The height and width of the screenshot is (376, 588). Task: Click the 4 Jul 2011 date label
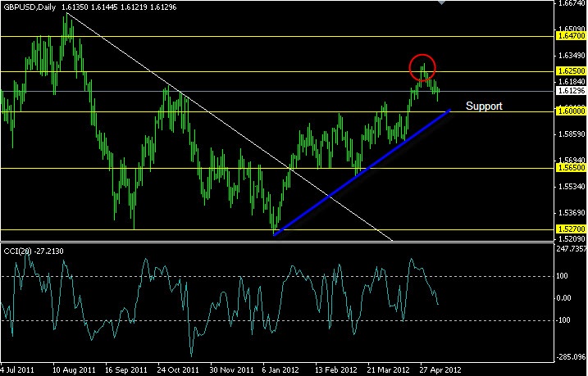(16, 369)
